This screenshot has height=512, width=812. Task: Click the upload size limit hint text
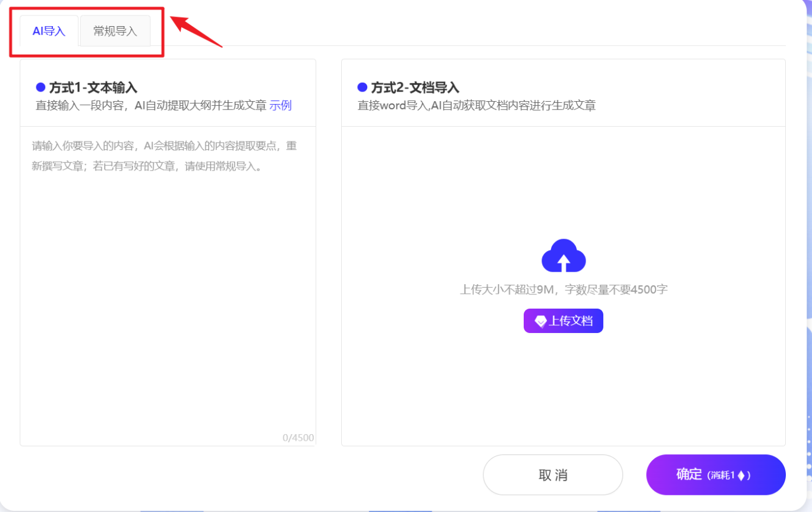(x=564, y=290)
